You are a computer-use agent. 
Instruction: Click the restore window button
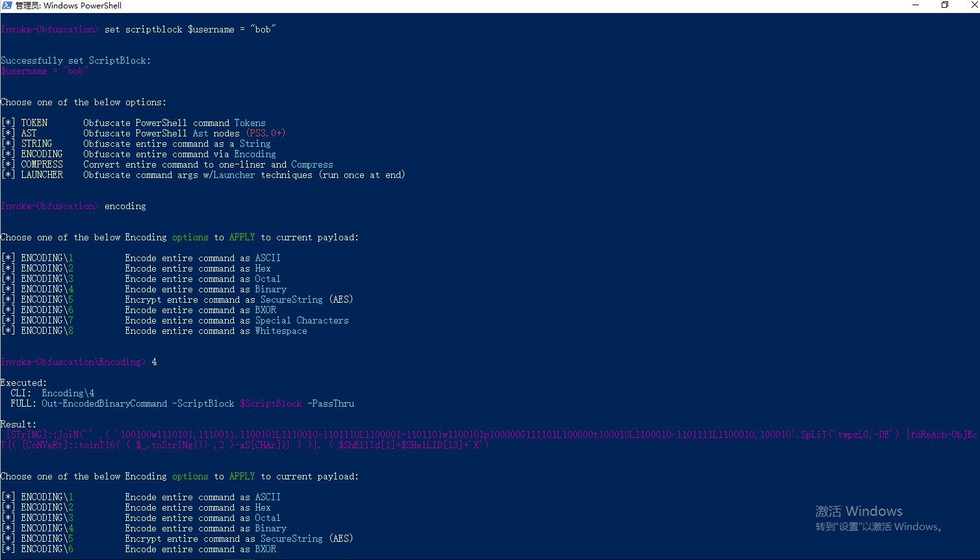(x=944, y=5)
